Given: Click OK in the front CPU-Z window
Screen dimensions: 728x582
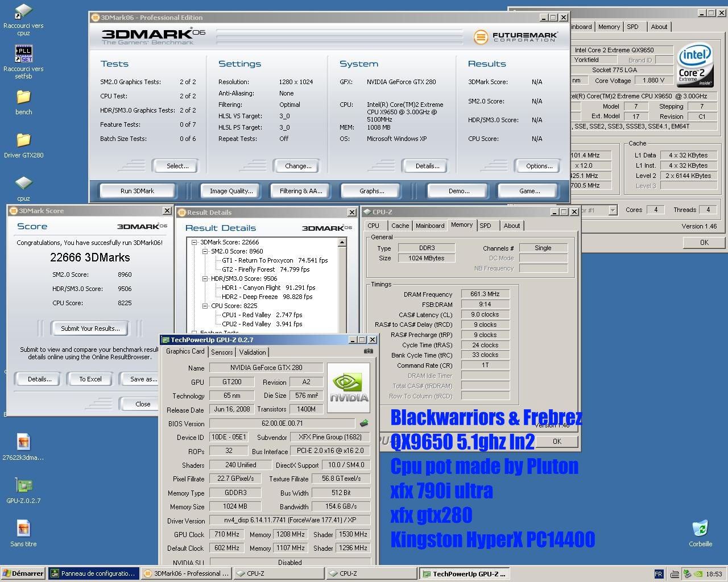Looking at the screenshot, I should (x=557, y=442).
